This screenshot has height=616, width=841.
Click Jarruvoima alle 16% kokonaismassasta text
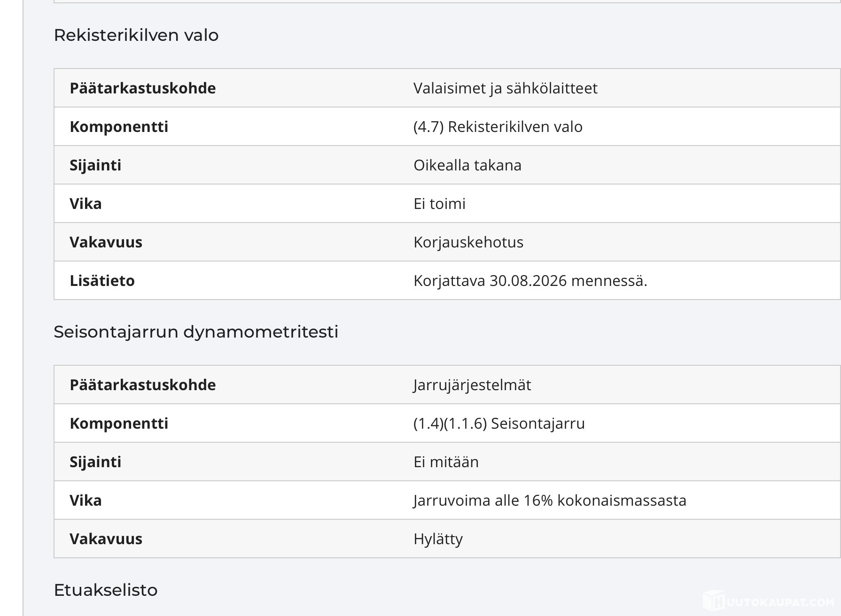click(550, 500)
